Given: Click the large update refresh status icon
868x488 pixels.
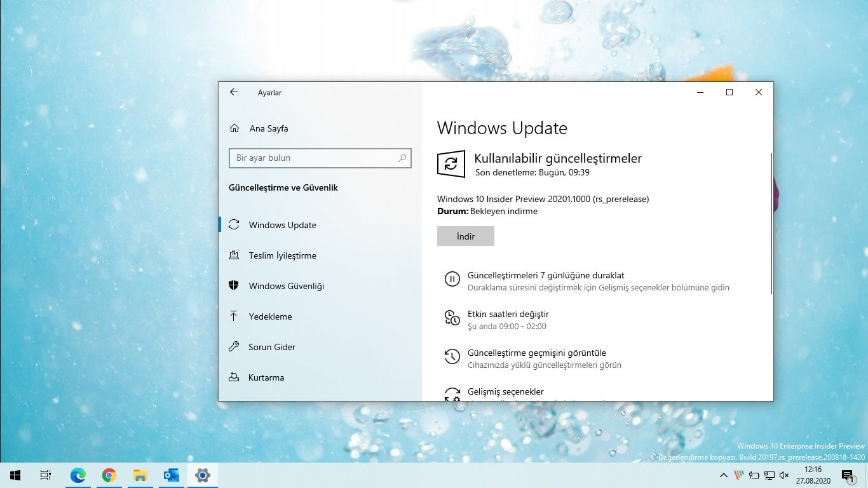Looking at the screenshot, I should click(x=451, y=164).
